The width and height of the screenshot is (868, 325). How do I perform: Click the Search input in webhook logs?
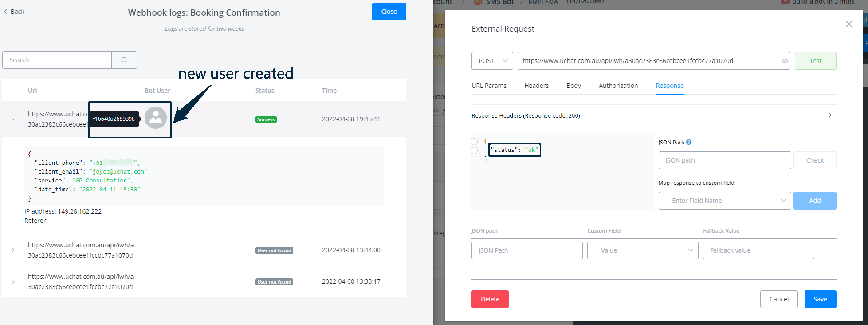coord(57,60)
